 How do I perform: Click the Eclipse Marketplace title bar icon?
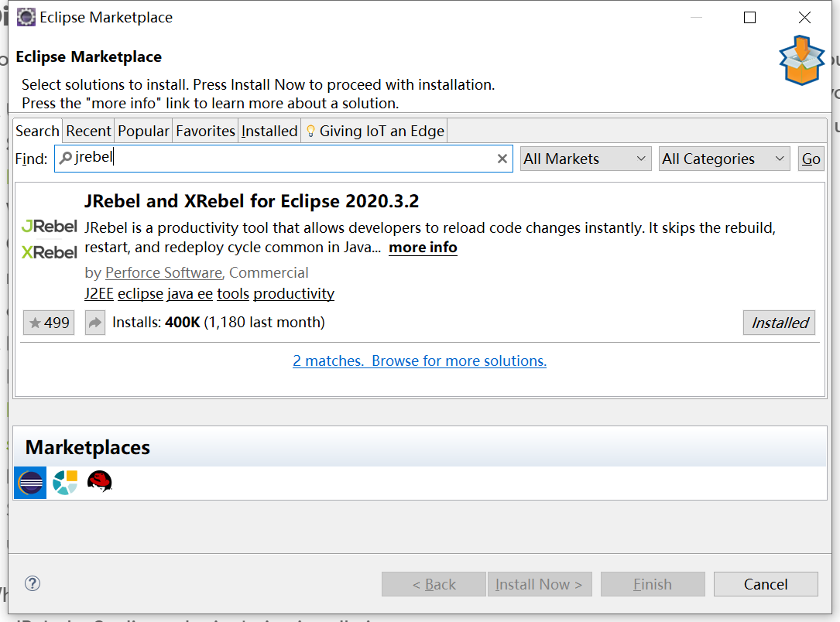[x=26, y=17]
